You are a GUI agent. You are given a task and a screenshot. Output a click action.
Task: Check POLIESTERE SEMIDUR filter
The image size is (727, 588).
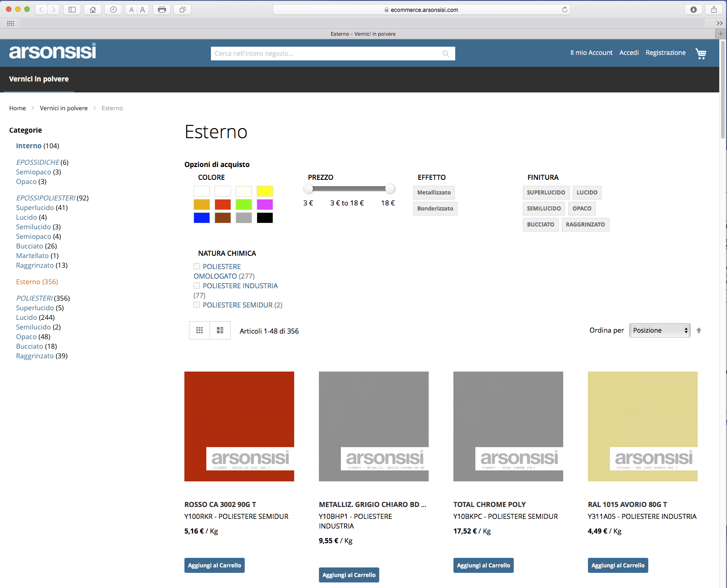(x=197, y=305)
